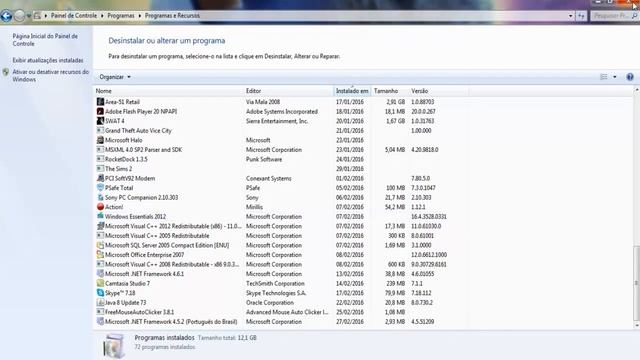The image size is (640, 360).
Task: Click the FreeMouseAutoClicker 3.8.1 icon
Action: click(100, 312)
